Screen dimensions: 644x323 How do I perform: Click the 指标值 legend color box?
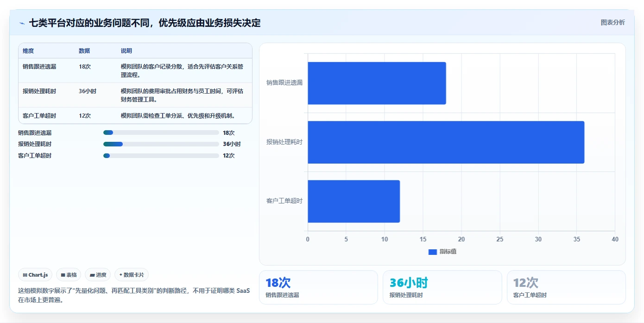pos(433,252)
